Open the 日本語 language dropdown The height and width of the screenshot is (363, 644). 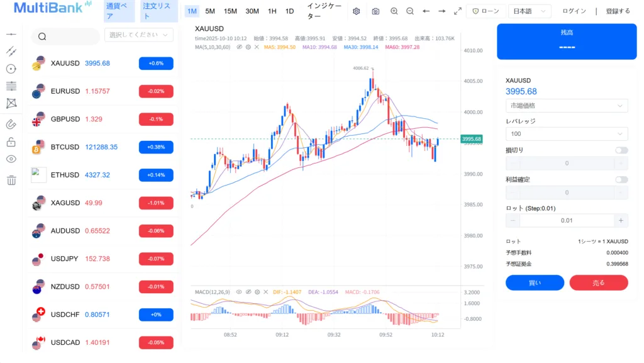pyautogui.click(x=530, y=11)
